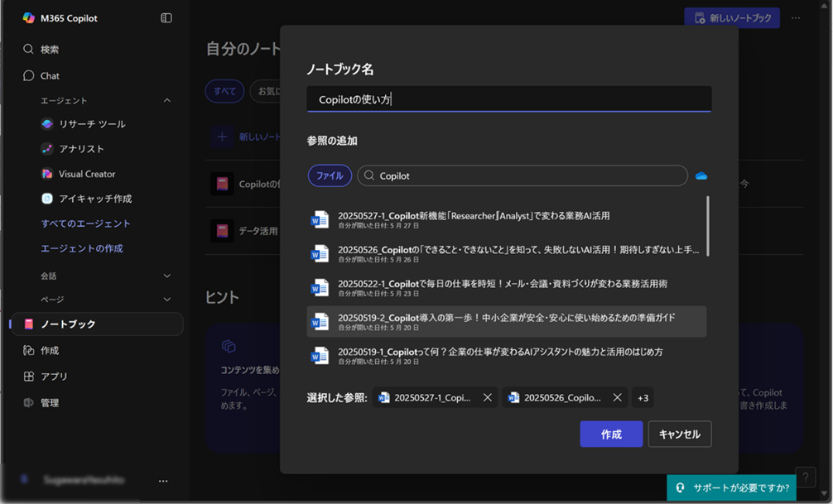Click the ノートブック sidebar book icon

pyautogui.click(x=29, y=324)
